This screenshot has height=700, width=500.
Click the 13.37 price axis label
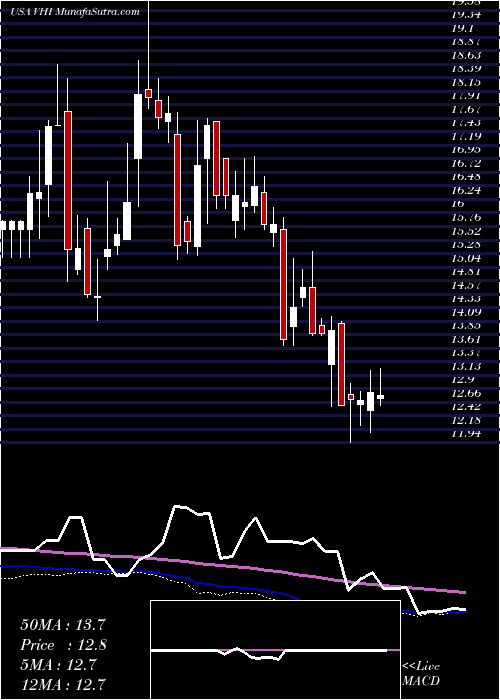click(467, 352)
